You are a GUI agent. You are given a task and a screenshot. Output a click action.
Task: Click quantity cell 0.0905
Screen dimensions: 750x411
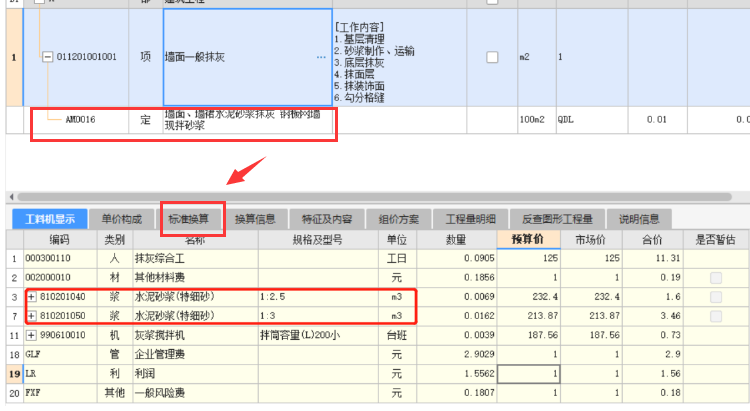(x=456, y=259)
